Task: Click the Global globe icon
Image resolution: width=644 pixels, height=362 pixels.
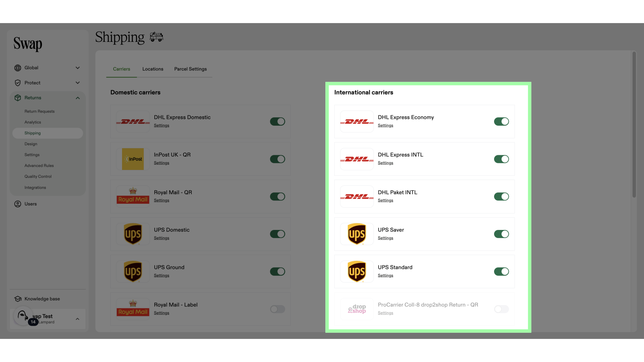Action: pyautogui.click(x=18, y=68)
